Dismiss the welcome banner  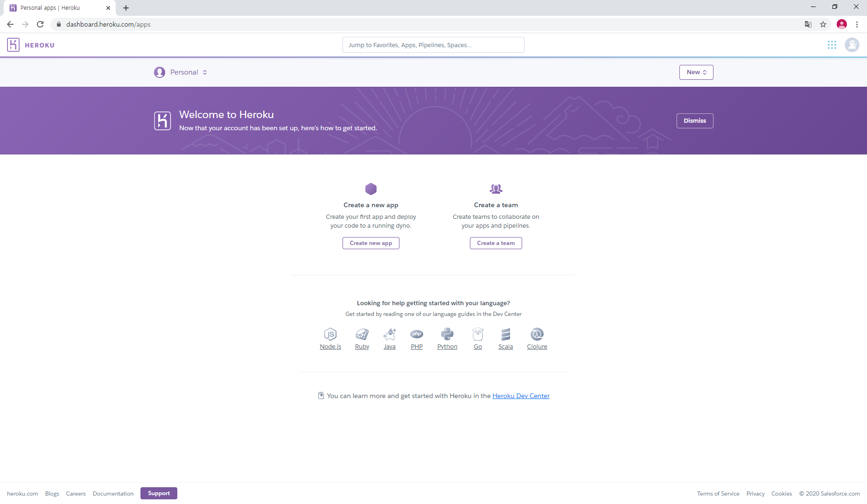(695, 121)
